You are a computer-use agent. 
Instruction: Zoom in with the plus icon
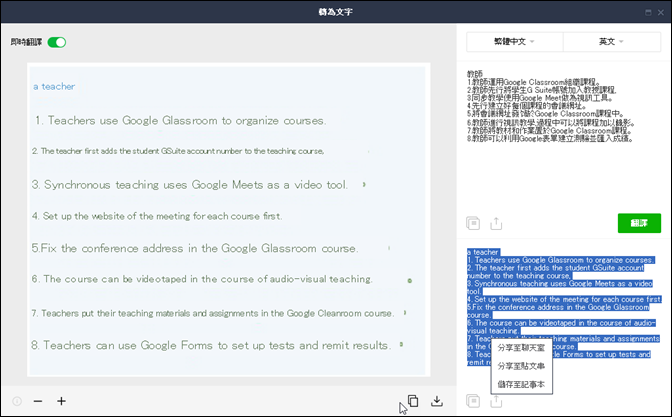pyautogui.click(x=61, y=401)
